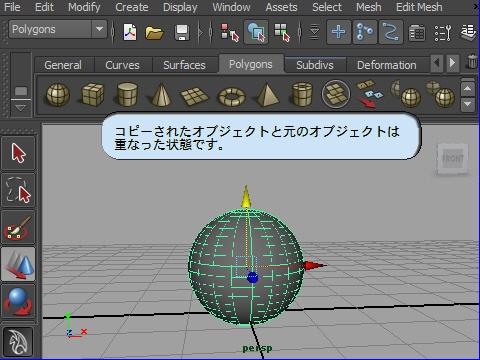Viewport: 480px width, 360px height.
Task: Create a polygon cone from shelf
Action: [x=161, y=95]
